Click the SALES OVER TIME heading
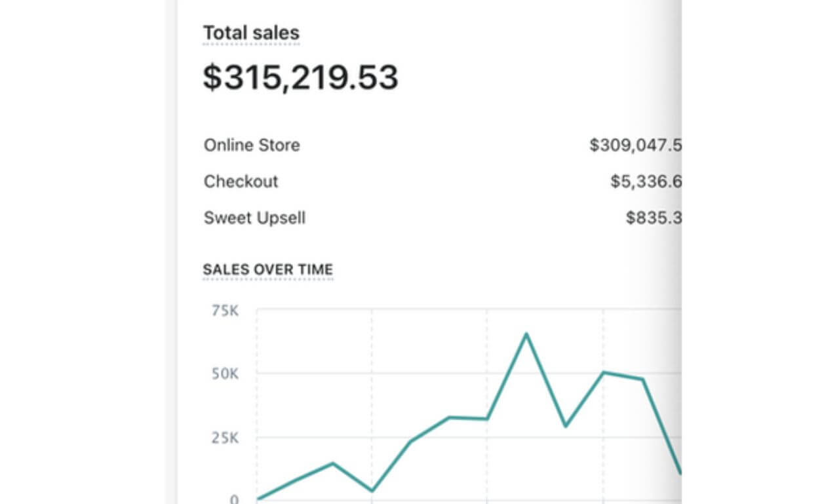The width and height of the screenshot is (839, 504). [x=267, y=269]
